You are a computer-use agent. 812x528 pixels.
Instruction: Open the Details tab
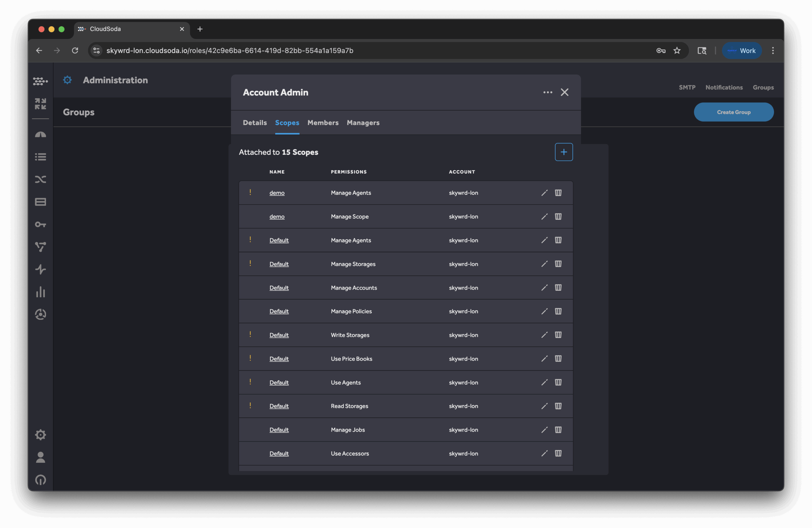point(254,123)
